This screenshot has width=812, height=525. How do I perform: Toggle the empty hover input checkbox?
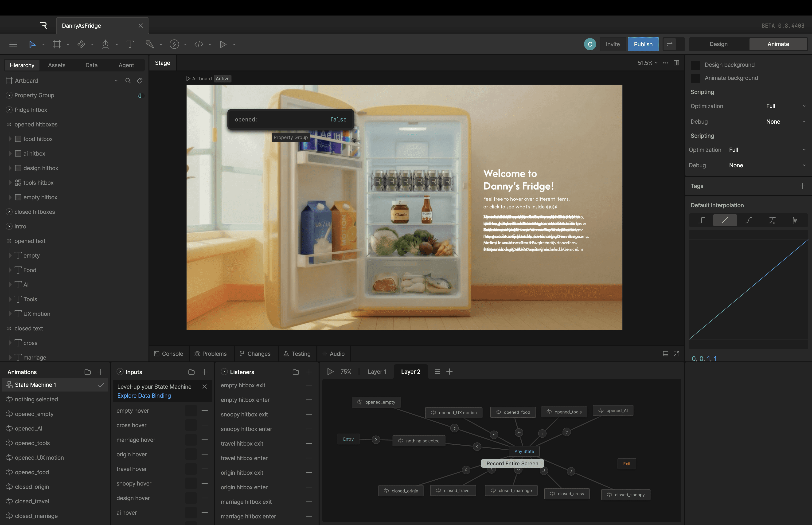click(191, 411)
